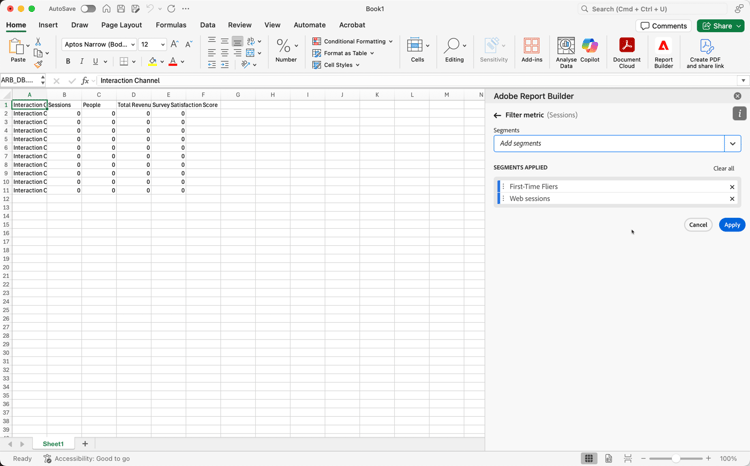This screenshot has height=466, width=750.
Task: Click the Format Painter brush icon
Action: click(38, 64)
